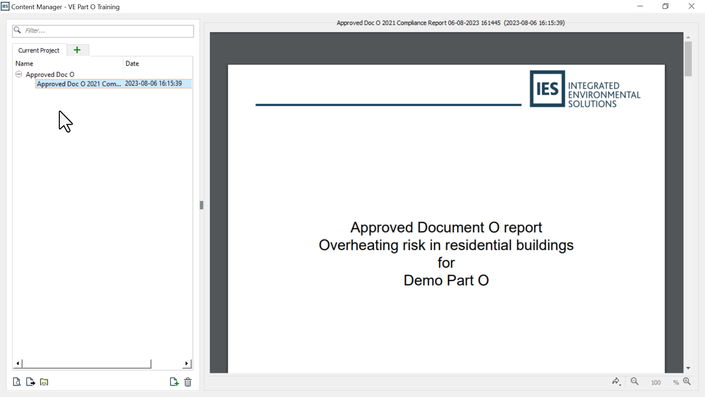Viewport: 705px width, 397px height.
Task: Click the IES Content Manager title bar icon
Action: (5, 6)
